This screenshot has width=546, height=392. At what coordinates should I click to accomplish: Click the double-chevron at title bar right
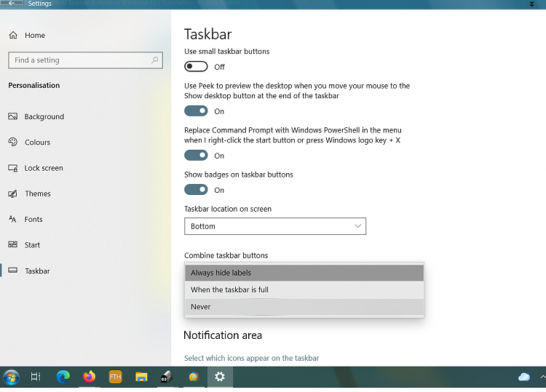(531, 4)
